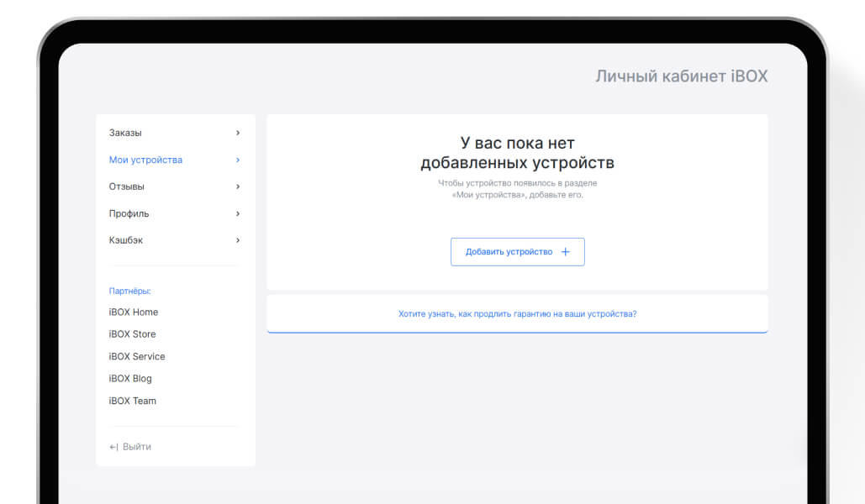Open iBOX Team partner link
The image size is (865, 504).
(x=133, y=401)
